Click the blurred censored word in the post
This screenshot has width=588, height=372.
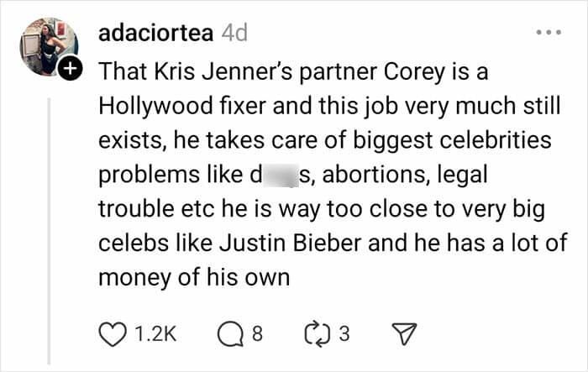(x=281, y=175)
